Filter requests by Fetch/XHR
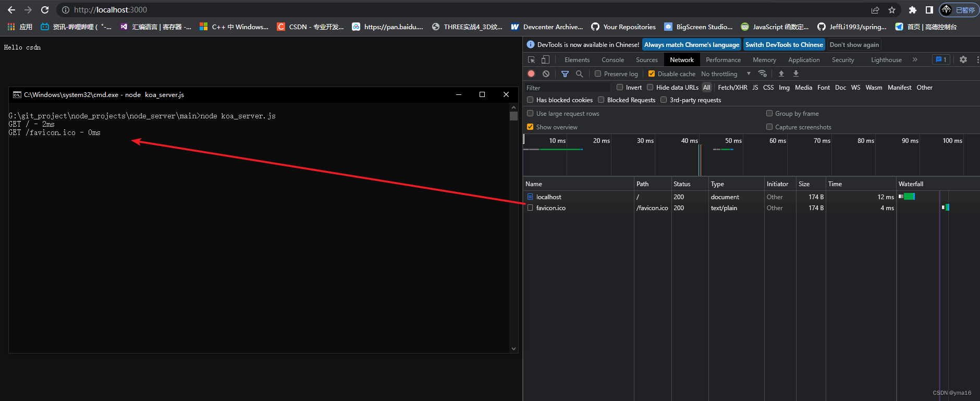This screenshot has width=980, height=401. tap(732, 87)
